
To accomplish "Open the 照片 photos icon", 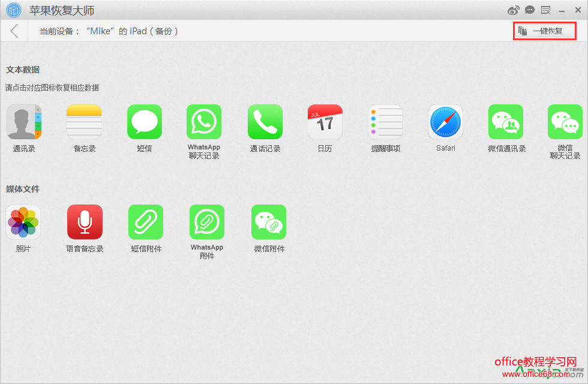I will pyautogui.click(x=23, y=222).
